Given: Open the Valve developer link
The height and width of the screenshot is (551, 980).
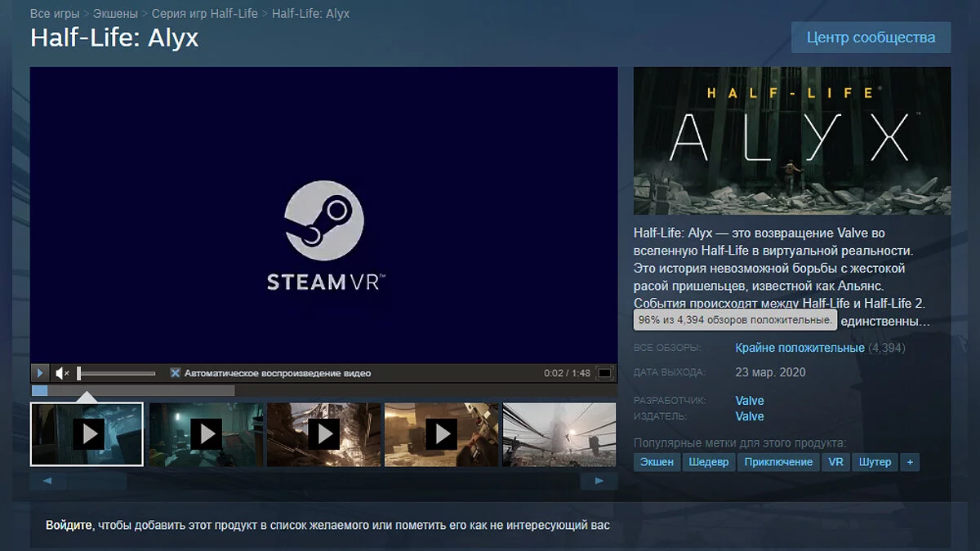Looking at the screenshot, I should [750, 400].
